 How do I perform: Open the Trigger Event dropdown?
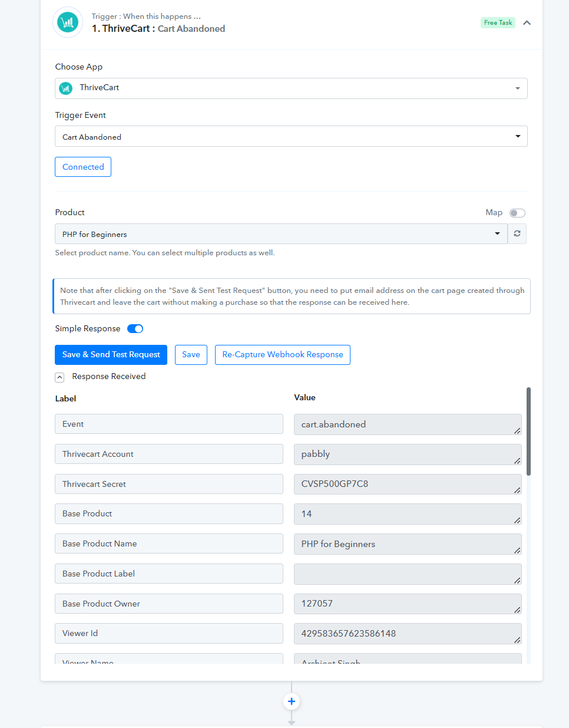pyautogui.click(x=291, y=136)
